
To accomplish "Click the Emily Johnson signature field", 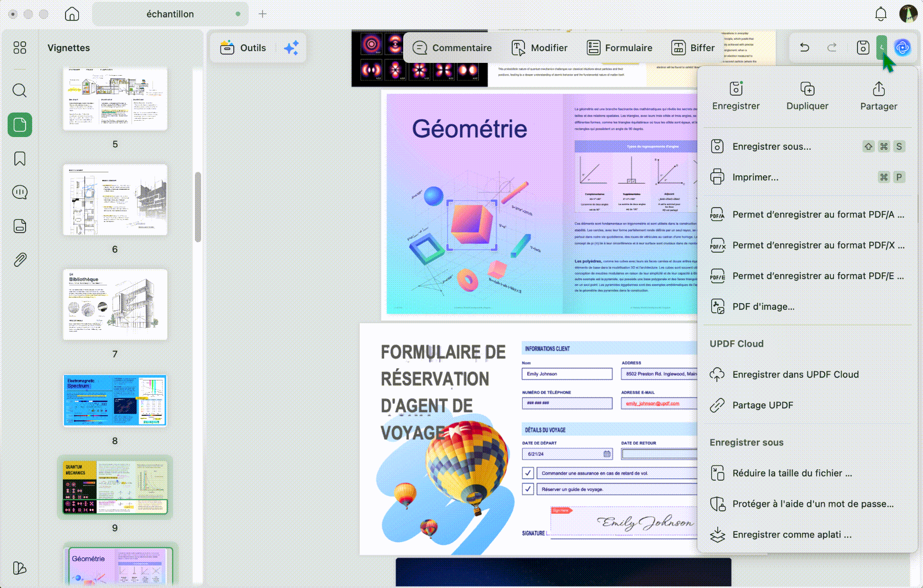I will coord(624,521).
